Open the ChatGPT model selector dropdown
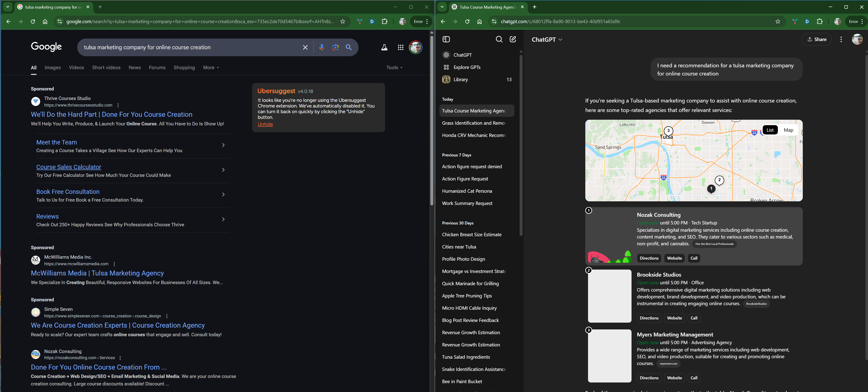 point(547,39)
